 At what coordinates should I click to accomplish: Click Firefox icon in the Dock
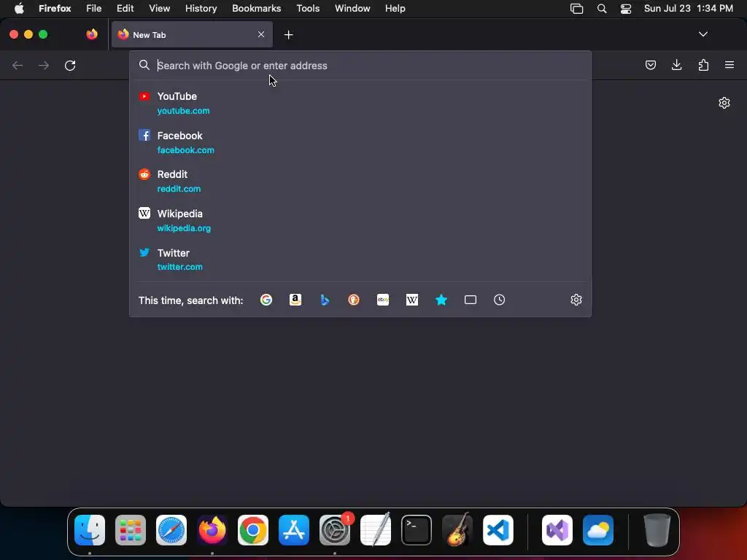pyautogui.click(x=212, y=529)
